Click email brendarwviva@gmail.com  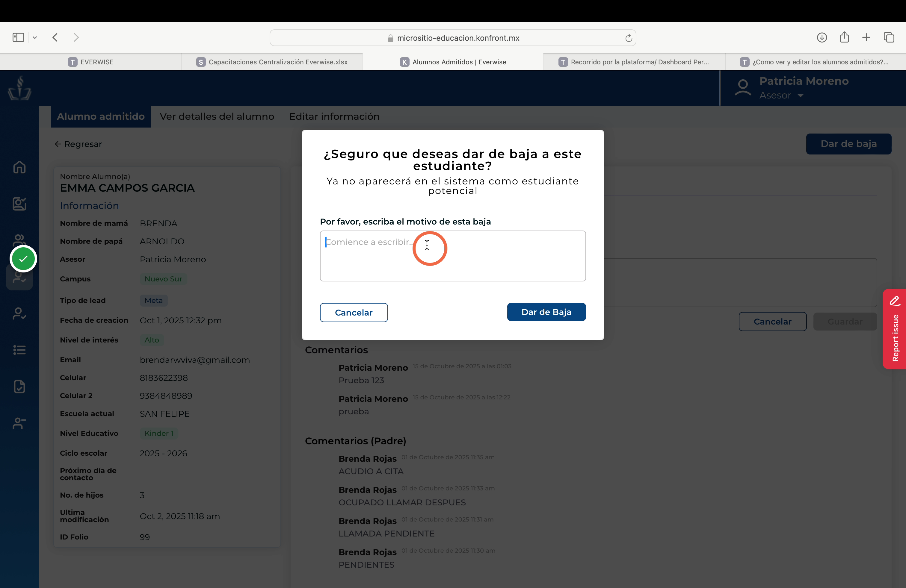194,360
